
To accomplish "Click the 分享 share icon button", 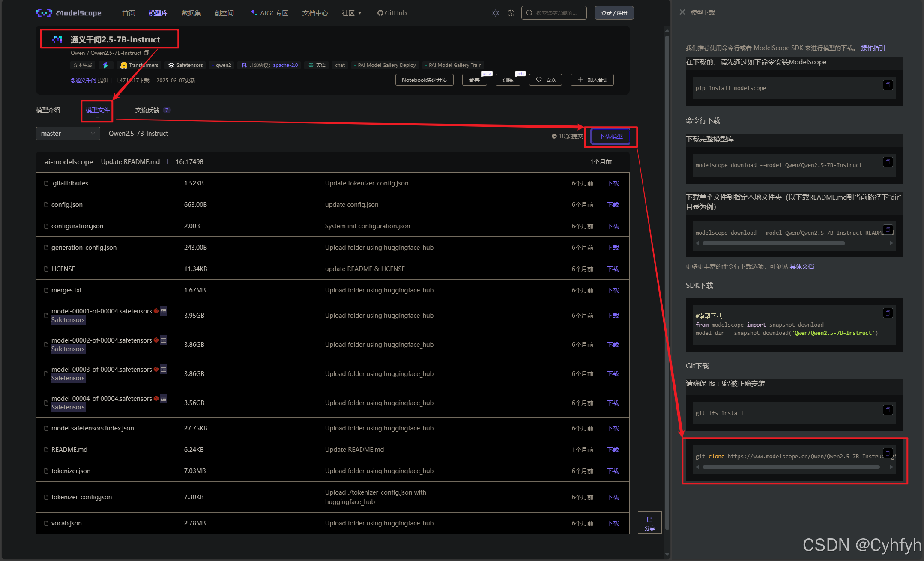I will coord(650,522).
